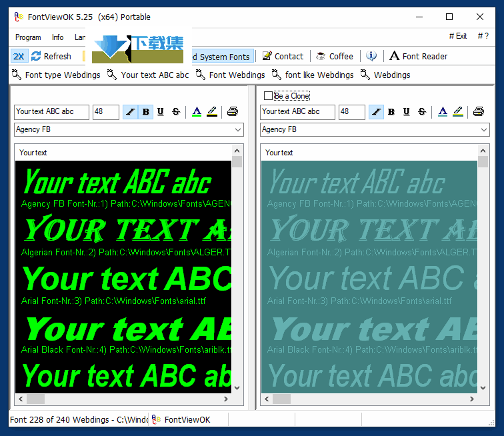Edit right pane sample text field
Viewport: 504px width, 436px height.
pos(297,112)
